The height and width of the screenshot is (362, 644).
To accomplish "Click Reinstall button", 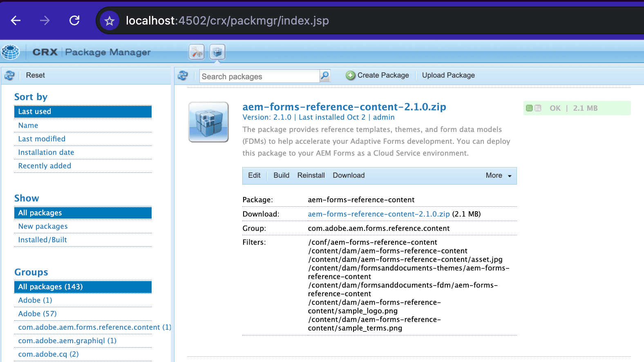I will pos(311,175).
